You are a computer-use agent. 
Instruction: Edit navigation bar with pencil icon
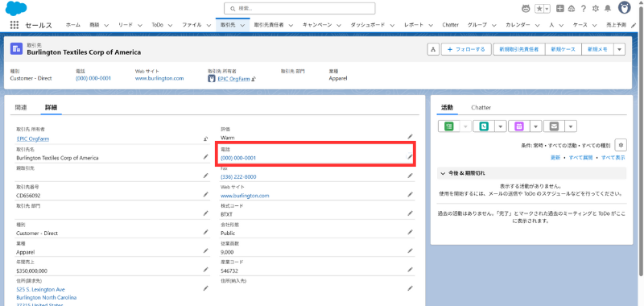[x=634, y=25]
